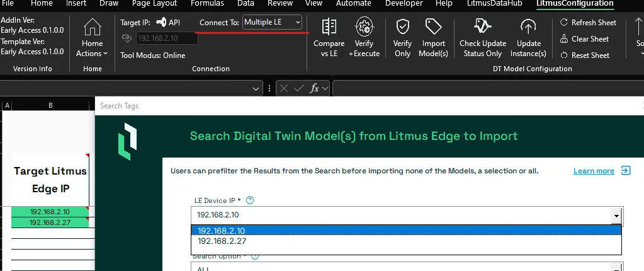Open the Developer tab

404,3
